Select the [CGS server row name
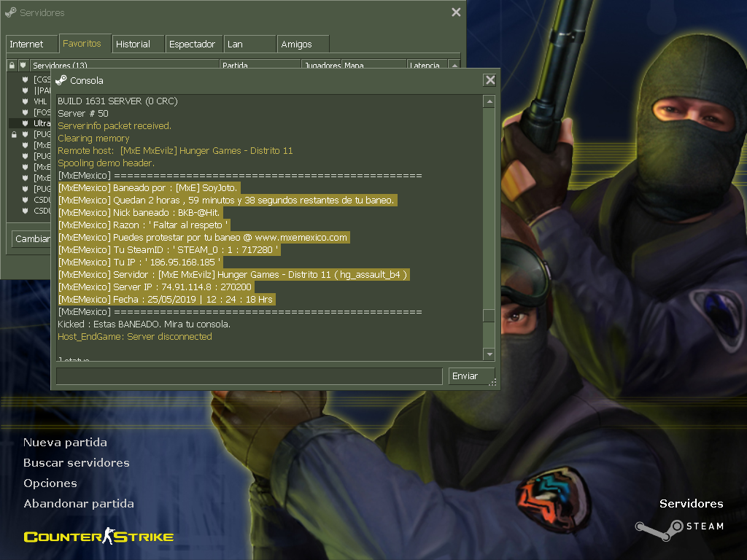747x560 pixels. 42,79
